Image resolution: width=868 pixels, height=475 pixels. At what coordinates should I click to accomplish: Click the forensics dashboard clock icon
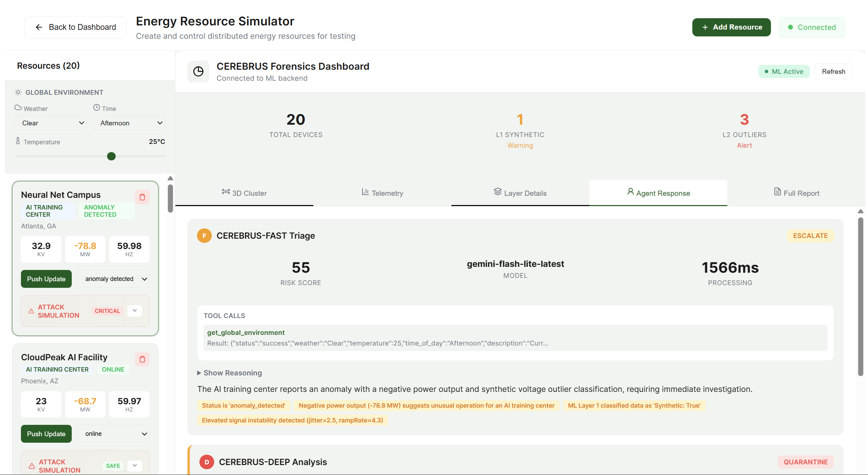pos(198,71)
